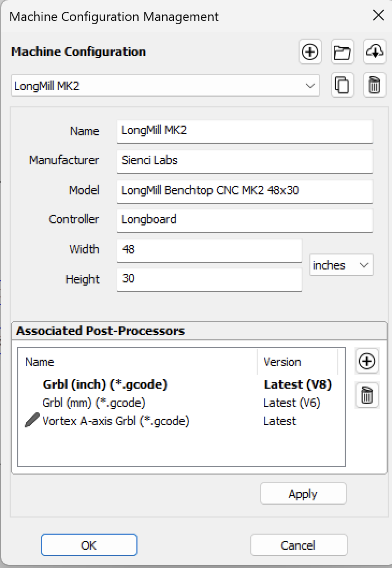This screenshot has width=392, height=568.
Task: Click the pencil icon beside Vortex A-axis Grbl
Action: 32,420
